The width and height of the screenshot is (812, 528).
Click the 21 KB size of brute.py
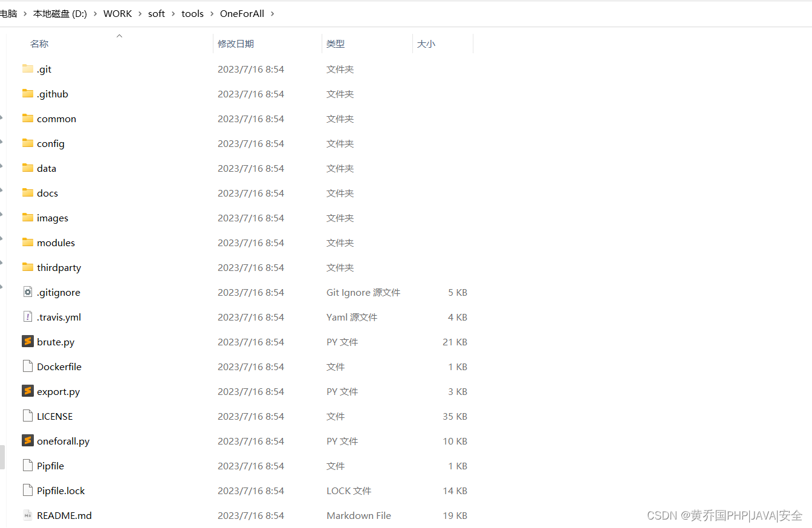tap(455, 342)
